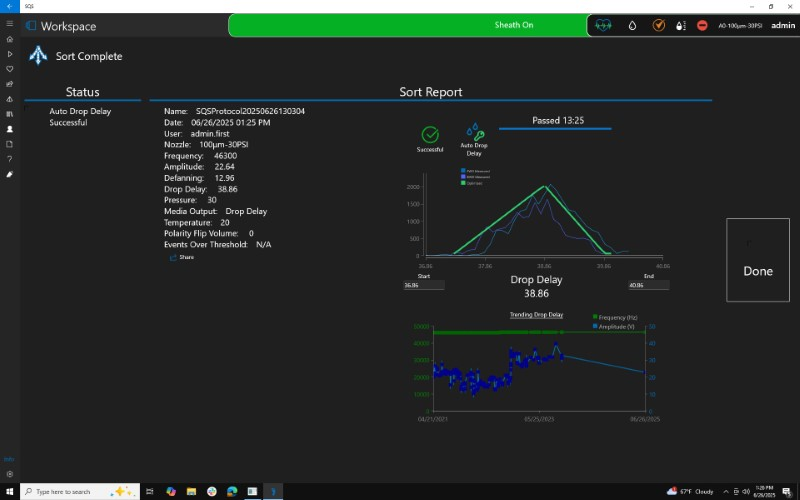Open the play/run page in the sidebar

tap(9, 54)
